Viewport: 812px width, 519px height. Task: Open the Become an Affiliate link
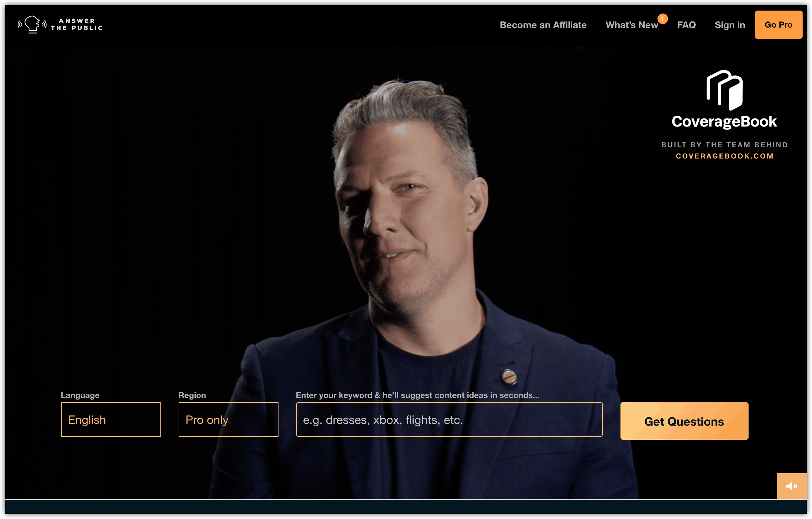(x=543, y=25)
